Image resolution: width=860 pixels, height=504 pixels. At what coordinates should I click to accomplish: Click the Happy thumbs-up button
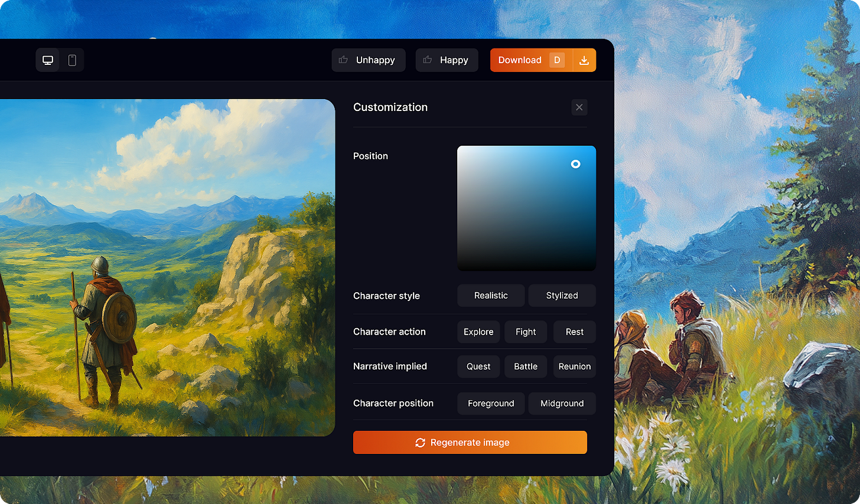[447, 60]
